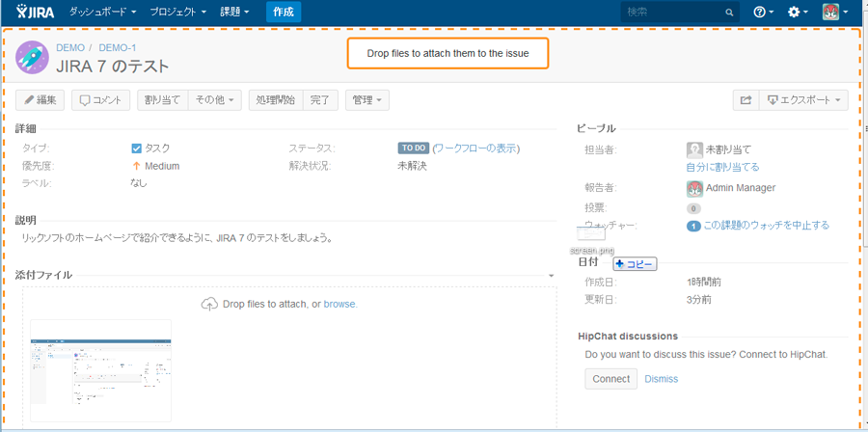Click the DEMO project rocket avatar

click(32, 58)
